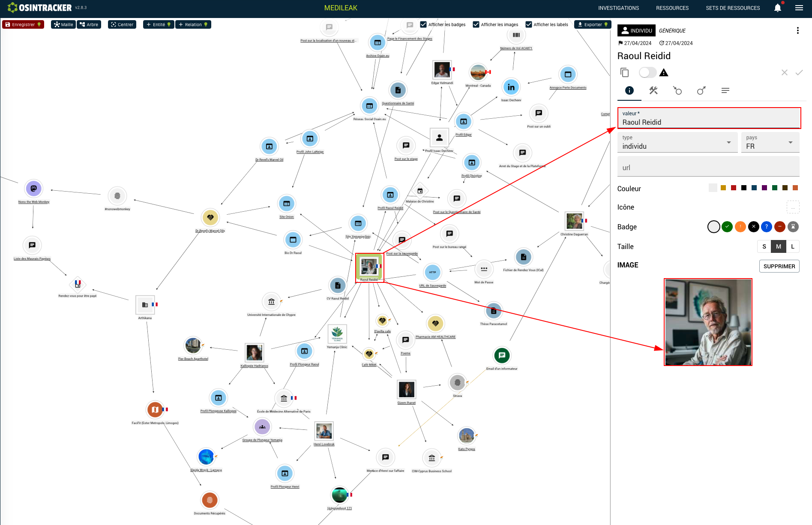The height and width of the screenshot is (525, 812).
Task: Confirm entity edits with the checkmark icon
Action: (799, 72)
